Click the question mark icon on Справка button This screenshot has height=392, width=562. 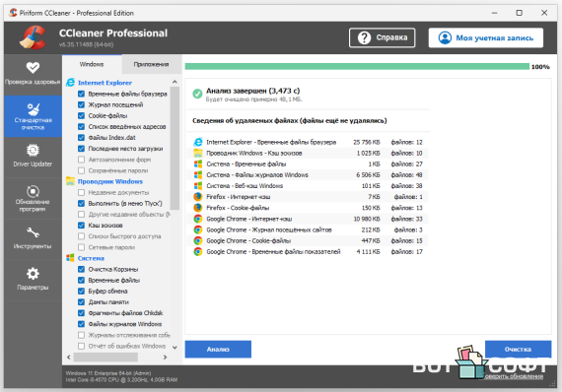tap(364, 37)
